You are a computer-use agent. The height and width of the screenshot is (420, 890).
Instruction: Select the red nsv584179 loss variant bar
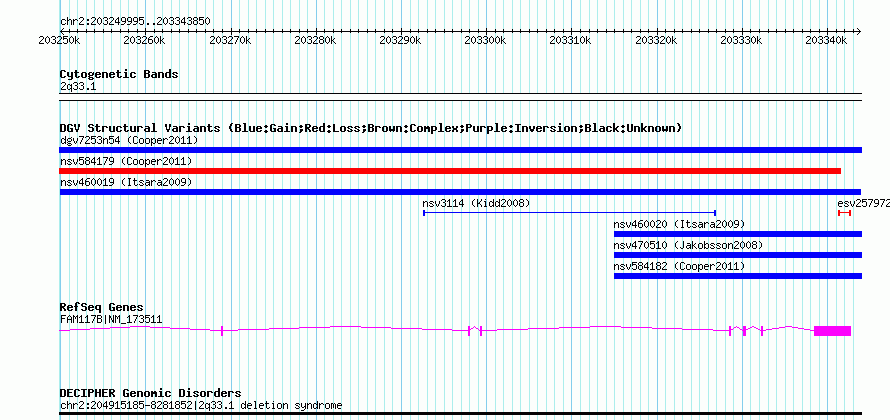click(x=450, y=171)
